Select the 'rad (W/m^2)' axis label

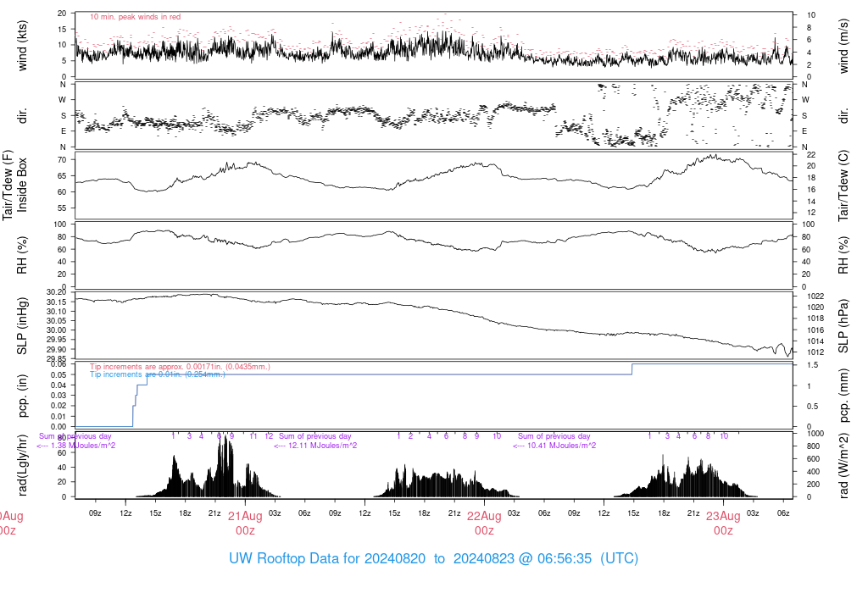pyautogui.click(x=843, y=466)
